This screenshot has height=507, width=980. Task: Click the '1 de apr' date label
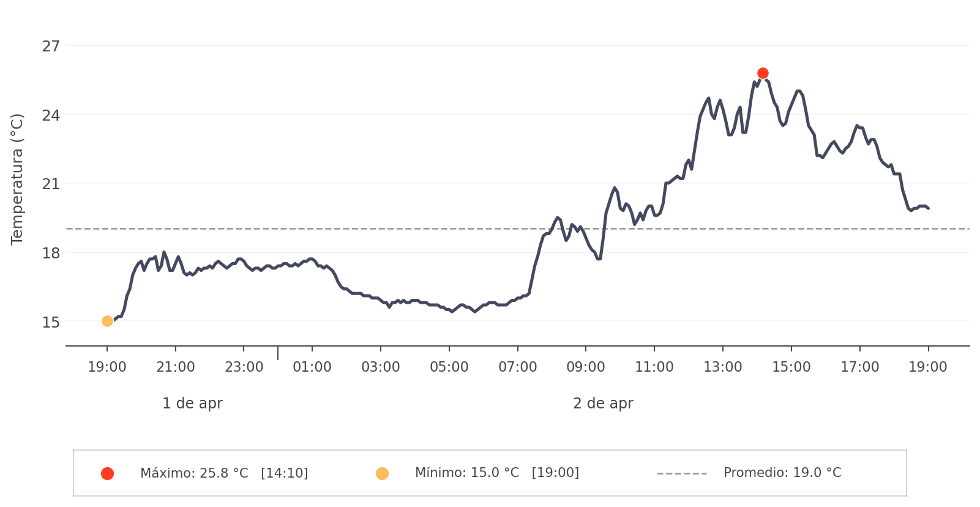tap(192, 404)
